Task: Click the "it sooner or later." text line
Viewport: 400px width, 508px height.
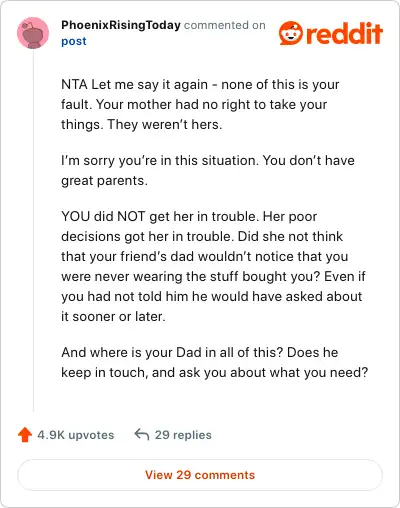Action: 113,316
